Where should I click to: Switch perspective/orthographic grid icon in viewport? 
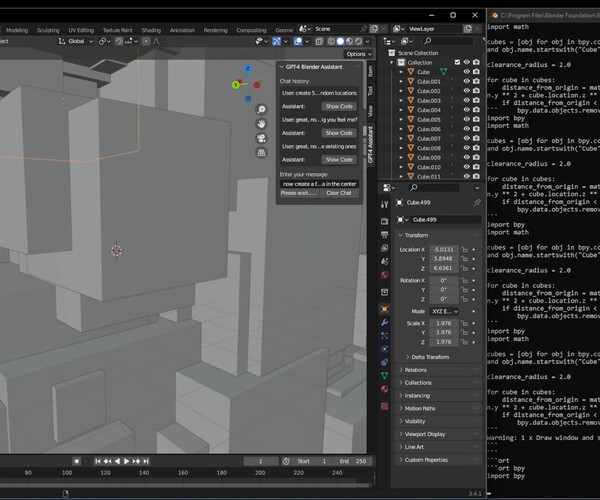pyautogui.click(x=261, y=153)
